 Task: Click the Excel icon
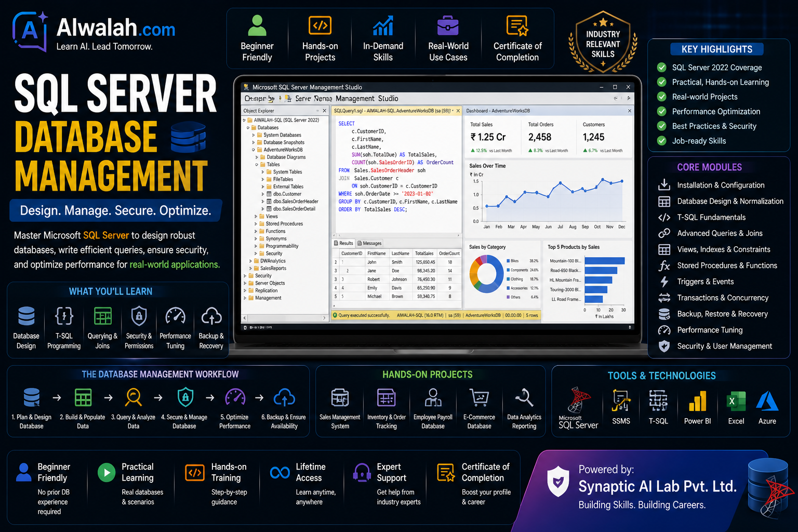(736, 401)
